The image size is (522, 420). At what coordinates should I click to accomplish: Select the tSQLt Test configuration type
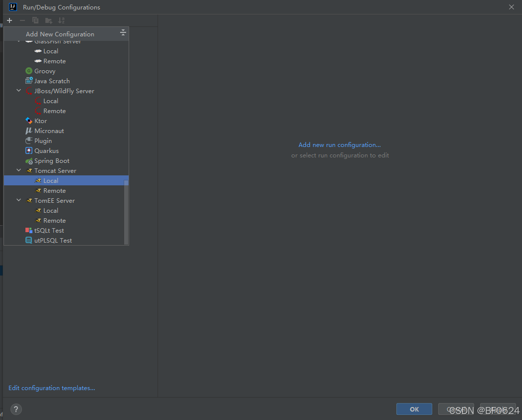tap(66, 230)
